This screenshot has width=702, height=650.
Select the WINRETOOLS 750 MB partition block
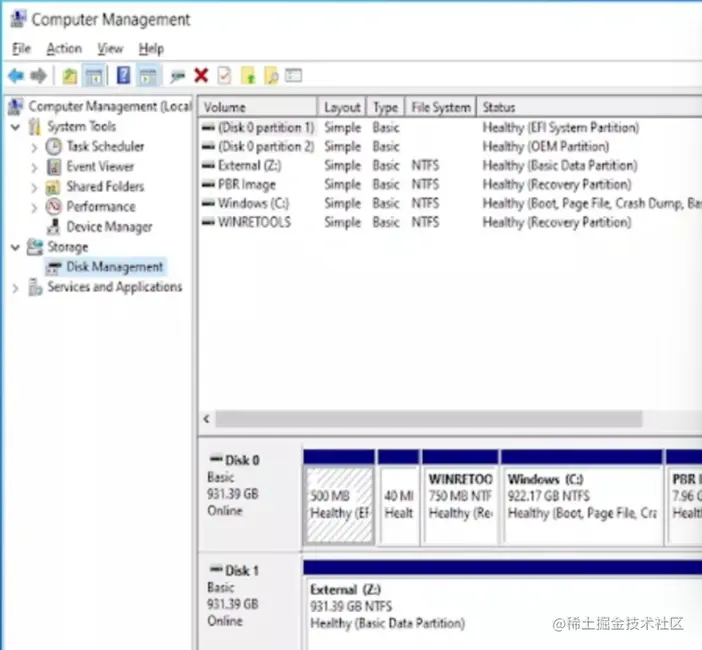pyautogui.click(x=460, y=497)
